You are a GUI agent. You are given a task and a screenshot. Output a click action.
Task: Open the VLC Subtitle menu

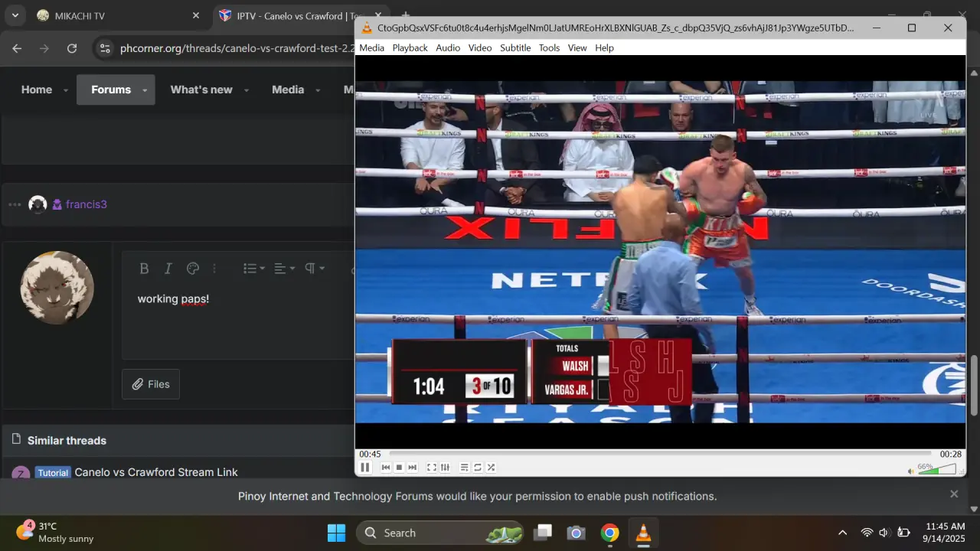click(x=515, y=47)
